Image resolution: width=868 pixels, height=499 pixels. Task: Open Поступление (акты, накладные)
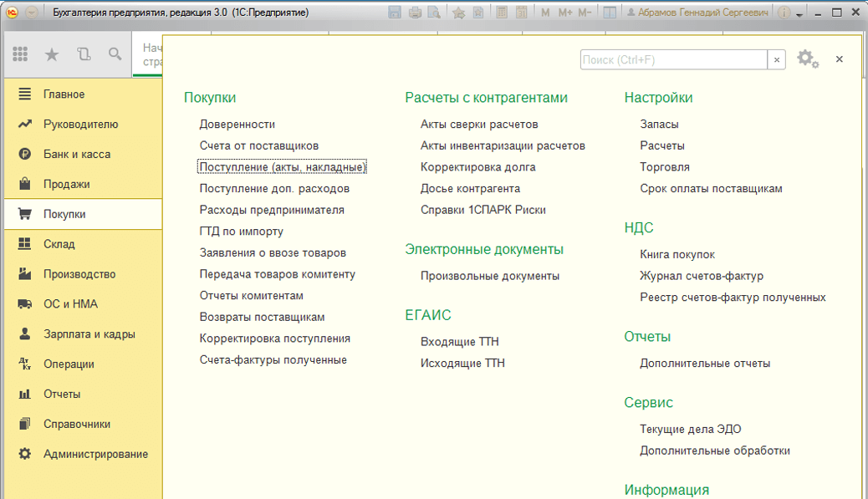click(283, 167)
